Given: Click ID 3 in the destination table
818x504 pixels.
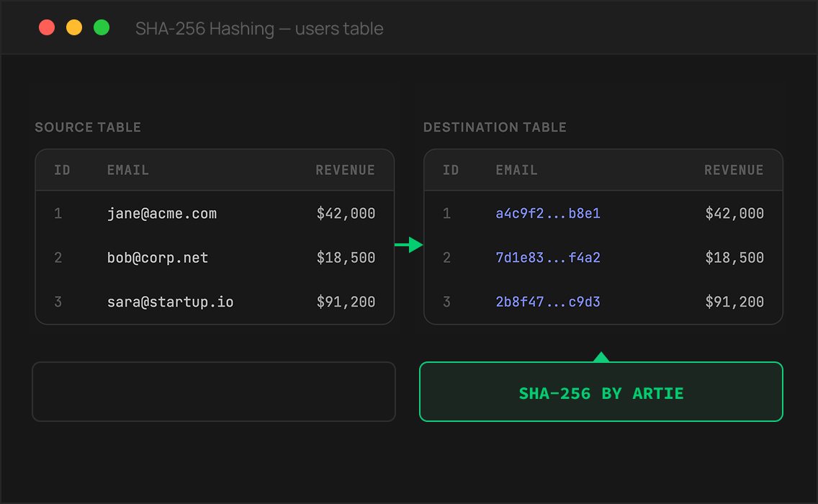Looking at the screenshot, I should point(446,302).
